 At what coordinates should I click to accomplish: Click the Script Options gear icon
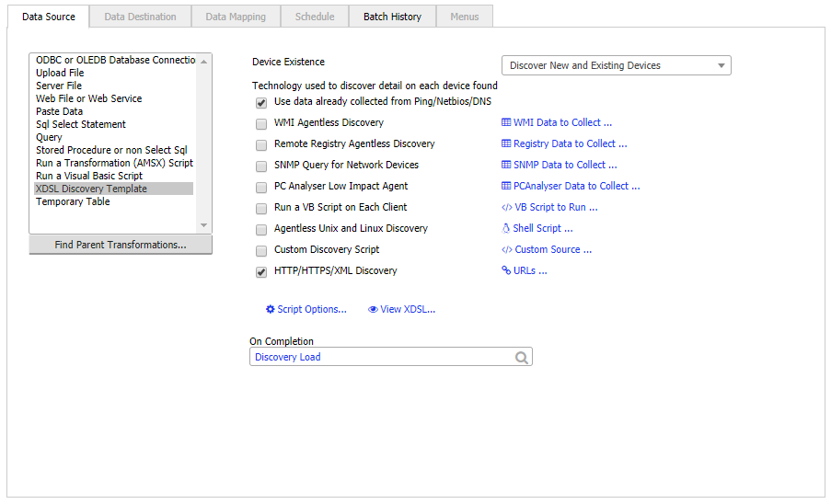coord(271,309)
